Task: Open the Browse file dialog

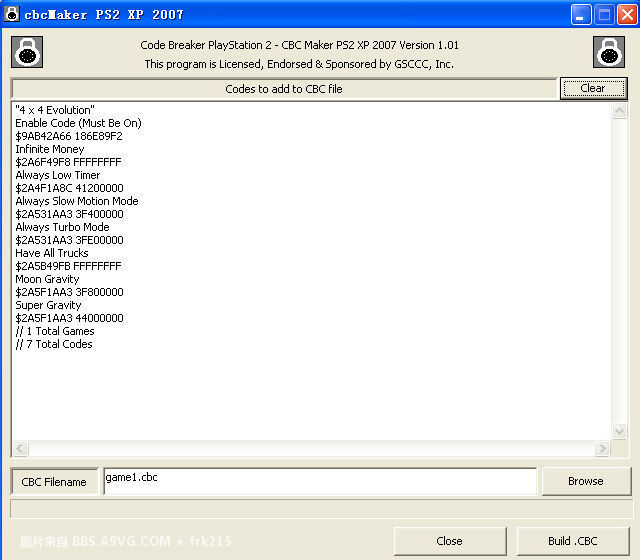Action: 586,481
